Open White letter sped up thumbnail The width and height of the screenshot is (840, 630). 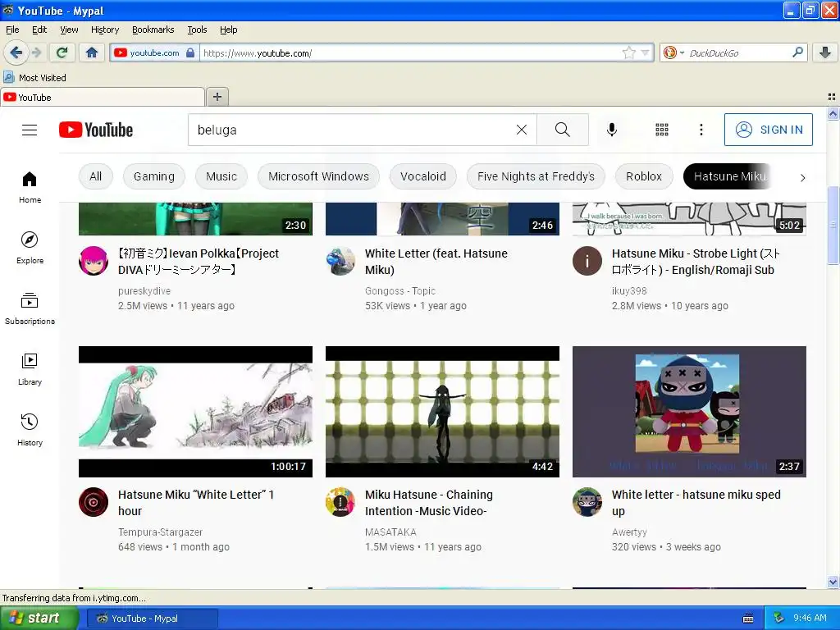coord(689,412)
